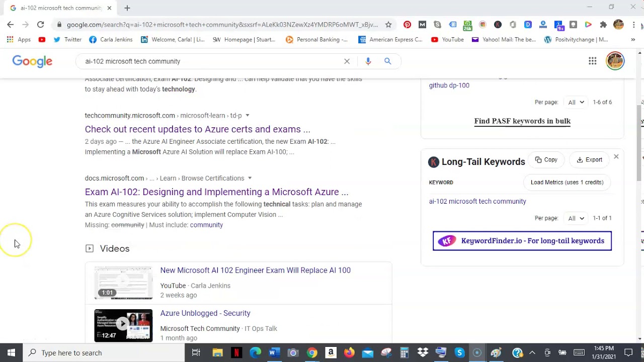Open the Windows Start menu
The image size is (644, 362).
(11, 352)
